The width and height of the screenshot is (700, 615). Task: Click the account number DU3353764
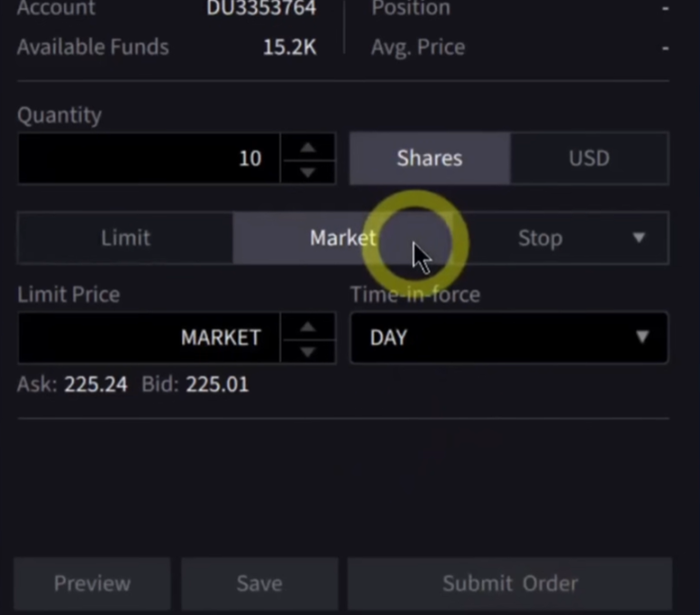pos(261,9)
